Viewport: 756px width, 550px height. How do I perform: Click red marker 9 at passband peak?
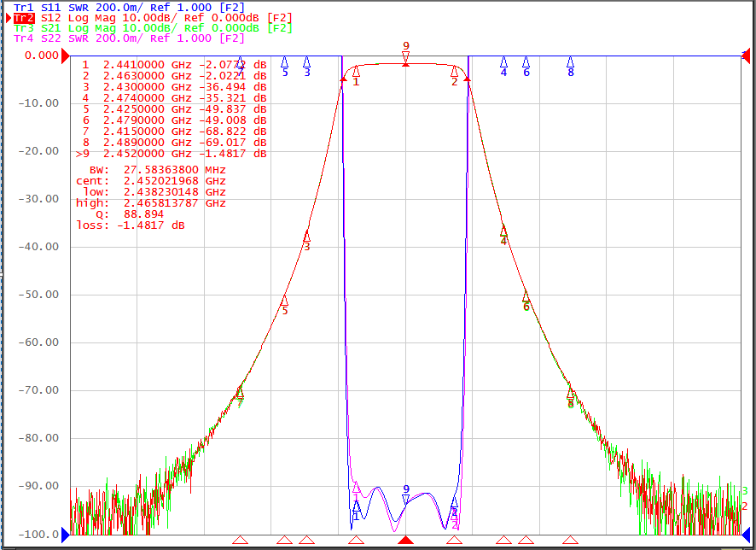point(406,59)
